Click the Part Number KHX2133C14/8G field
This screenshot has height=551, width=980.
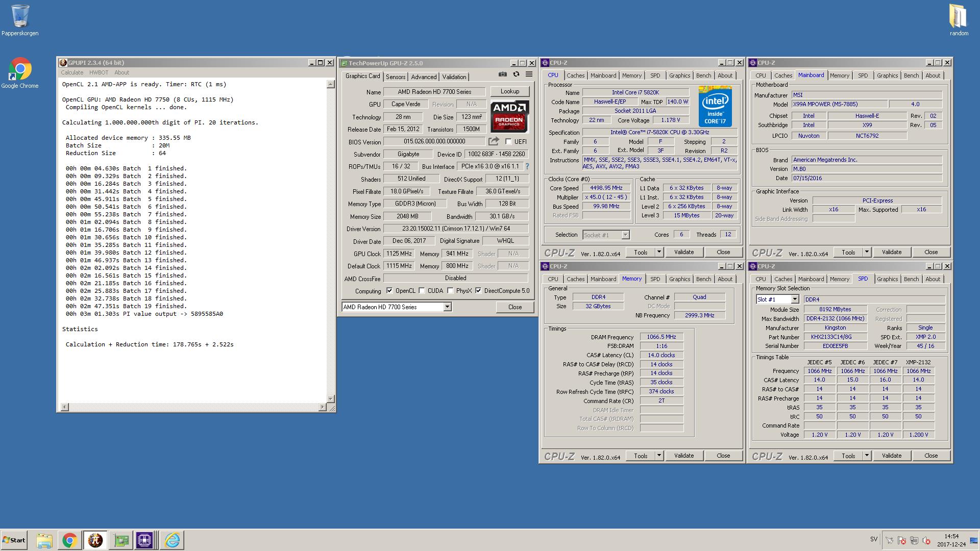click(x=835, y=337)
